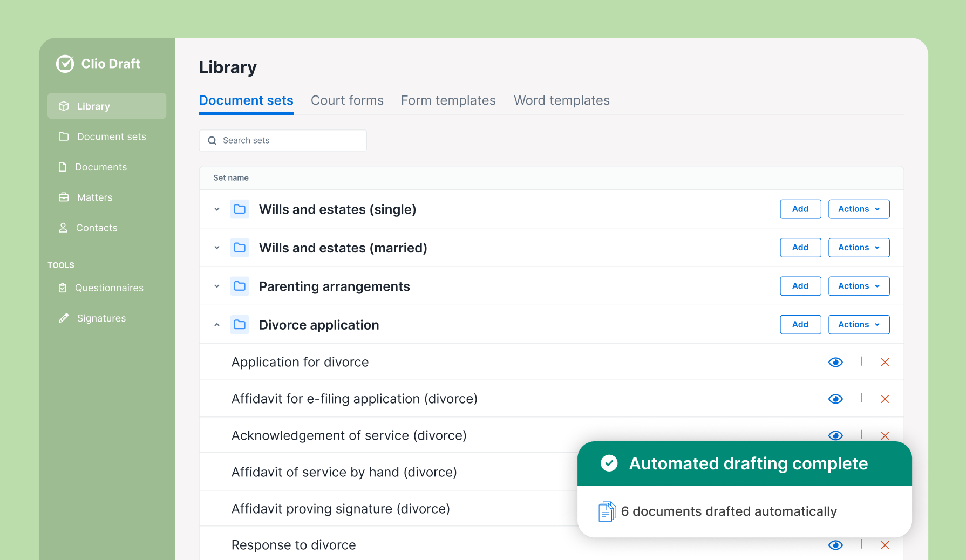Viewport: 966px width, 560px height.
Task: Click the Automated drafting complete banner title
Action: [749, 463]
